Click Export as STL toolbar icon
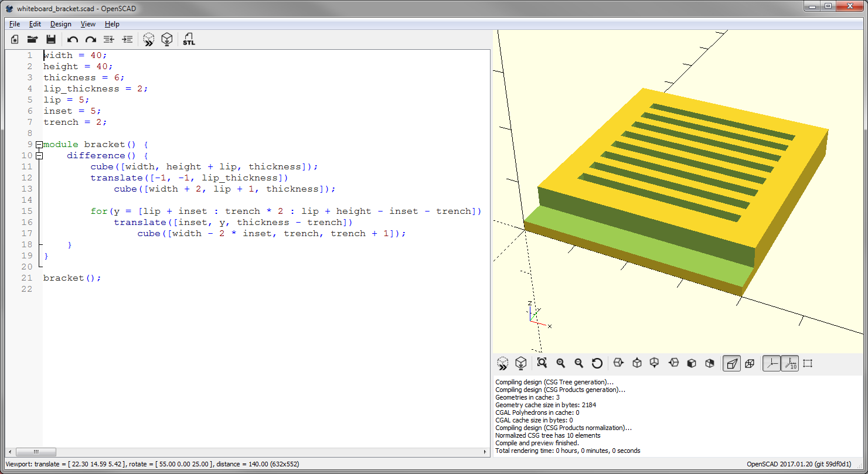Screen dimensions: 868x474 pos(189,39)
